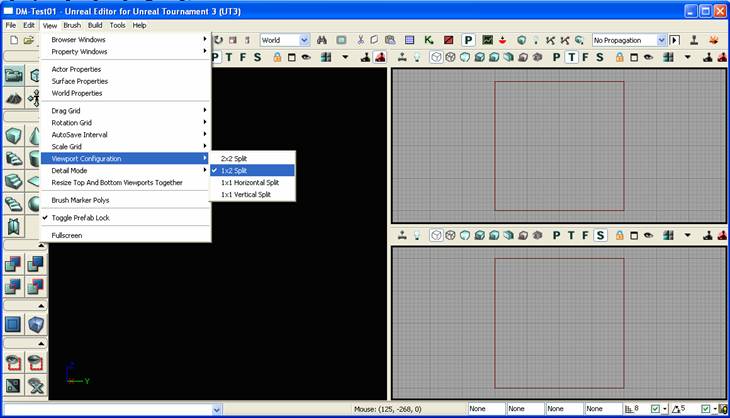Select the curved staircase brush builder
This screenshot has width=730, height=418.
14,158
